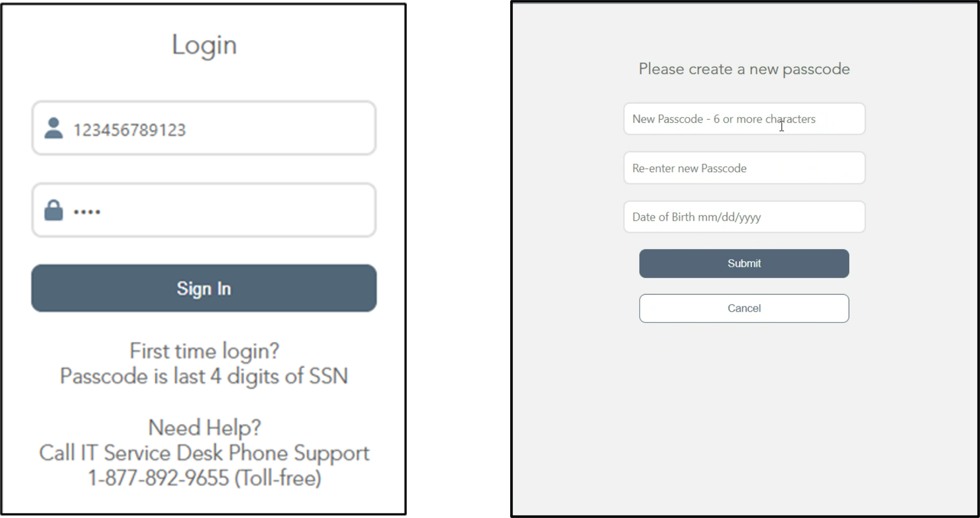Screen dimensions: 980x518
Task: Click the "Call IT Service Desk Phone Support" line
Action: [x=204, y=453]
